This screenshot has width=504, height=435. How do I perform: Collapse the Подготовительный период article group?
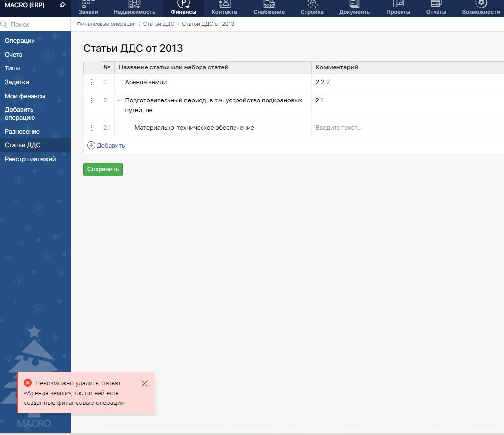[118, 100]
